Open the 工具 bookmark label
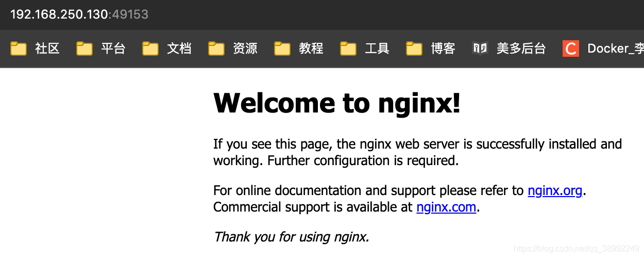Viewport: 644px width, 258px height. click(377, 49)
